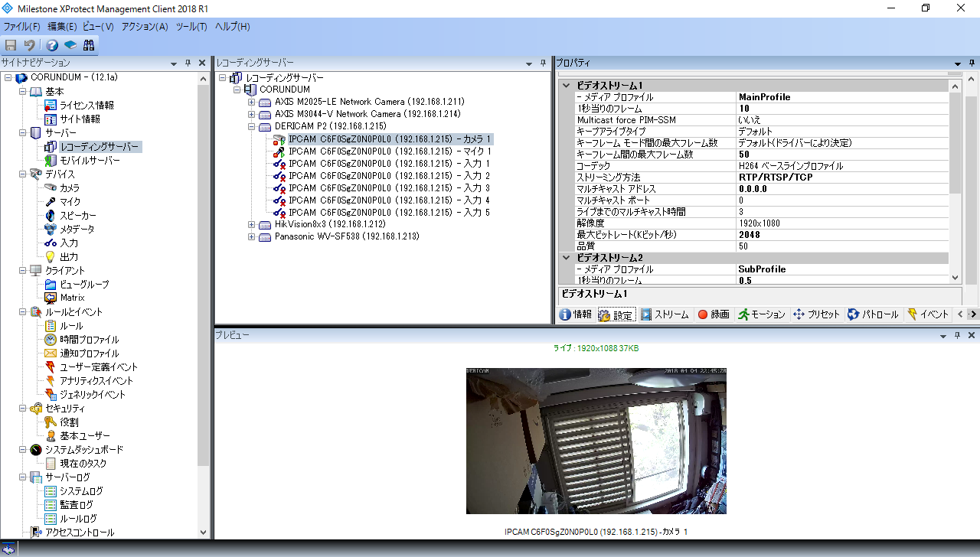Click the ルールログ icon
Screen dimensions: 980x557
click(x=51, y=519)
